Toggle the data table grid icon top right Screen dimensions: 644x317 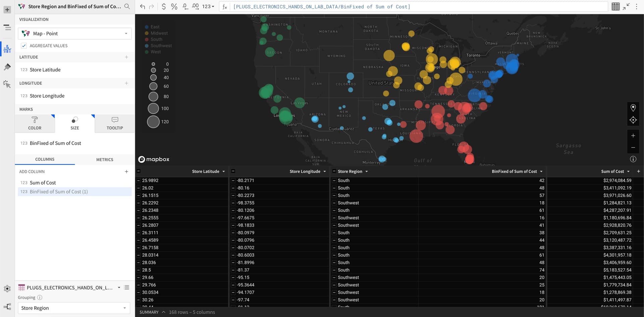(615, 6)
